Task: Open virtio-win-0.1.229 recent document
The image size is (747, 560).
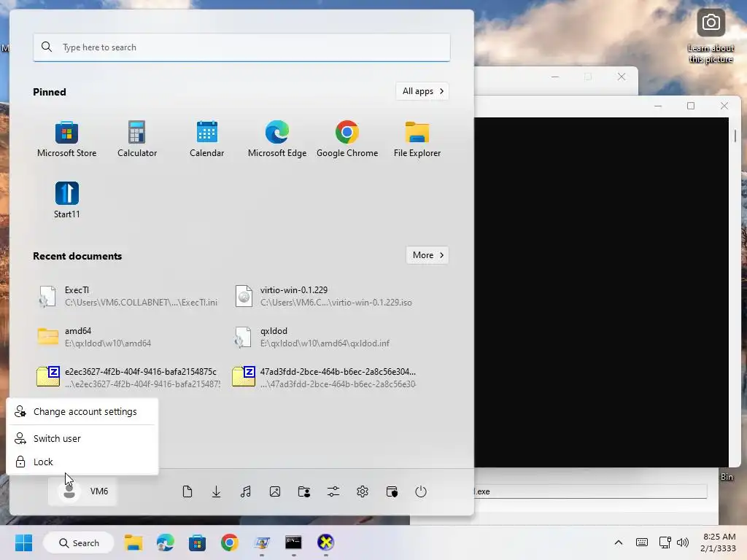Action: [x=324, y=296]
